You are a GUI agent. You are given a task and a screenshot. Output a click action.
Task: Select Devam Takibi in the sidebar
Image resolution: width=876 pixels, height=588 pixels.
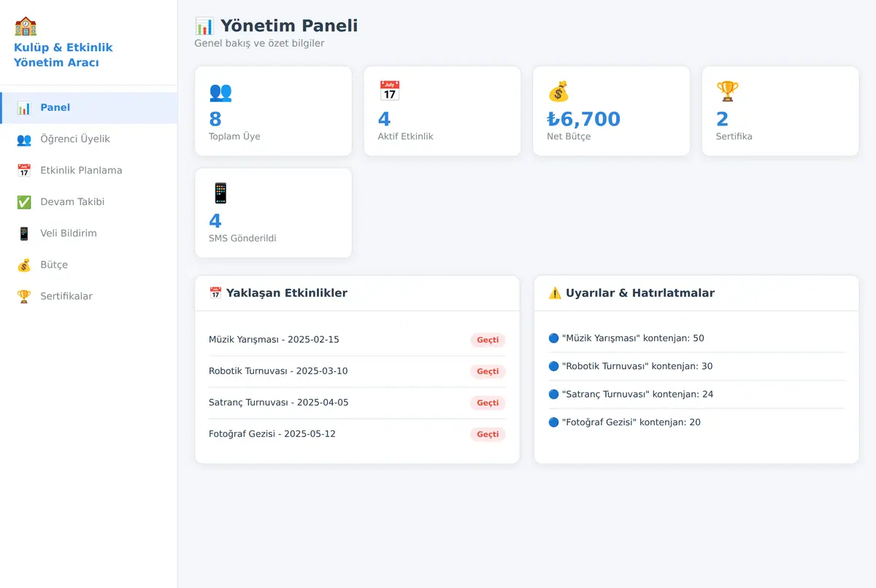(x=88, y=202)
